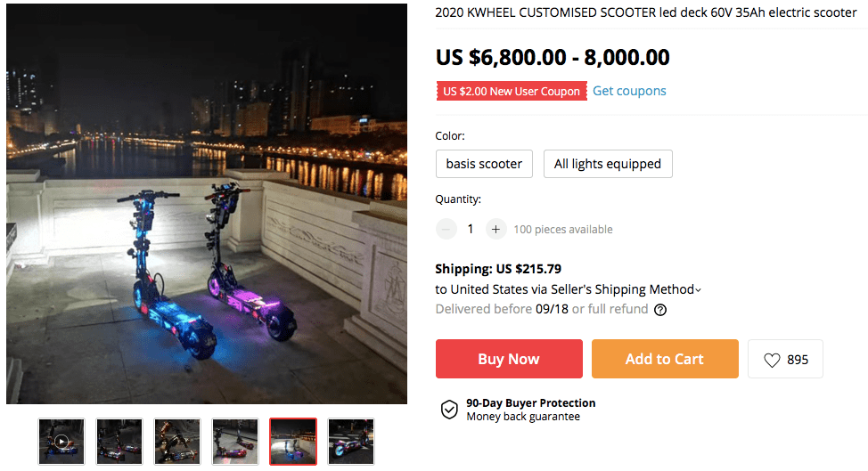This screenshot has height=471, width=868.
Task: Click the Buyer Protection shield icon
Action: (449, 410)
